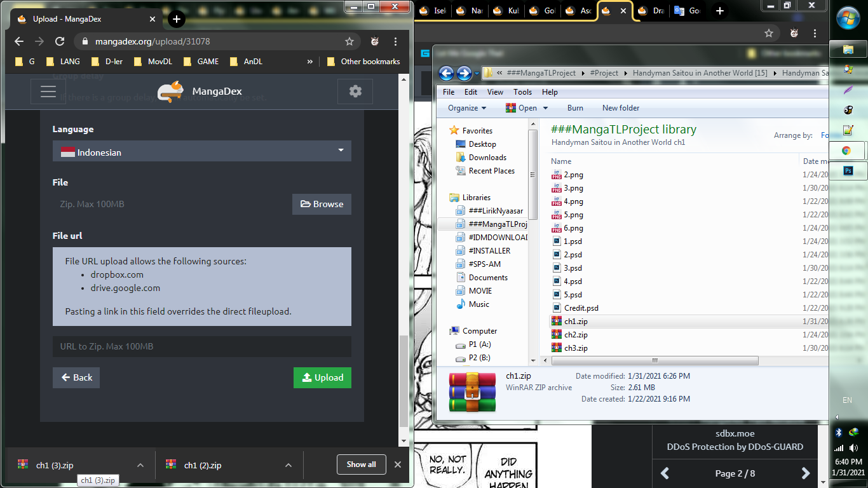Click the URL to Zip input field
This screenshot has width=868, height=488.
pyautogui.click(x=201, y=346)
